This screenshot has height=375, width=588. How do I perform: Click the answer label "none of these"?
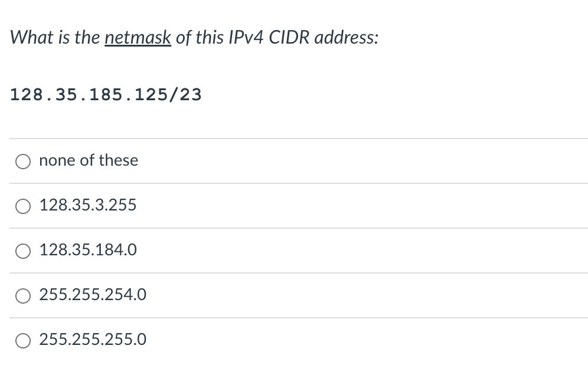[x=88, y=160]
